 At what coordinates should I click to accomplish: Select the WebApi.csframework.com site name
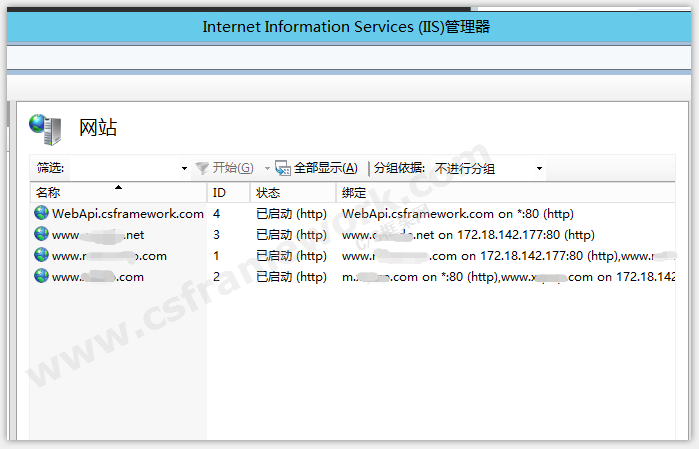[x=127, y=213]
